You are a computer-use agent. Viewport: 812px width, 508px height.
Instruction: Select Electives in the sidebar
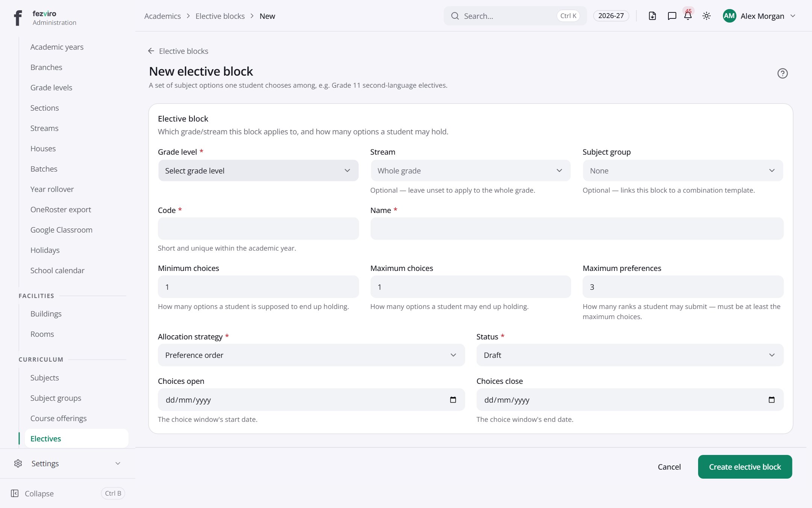[77, 438]
